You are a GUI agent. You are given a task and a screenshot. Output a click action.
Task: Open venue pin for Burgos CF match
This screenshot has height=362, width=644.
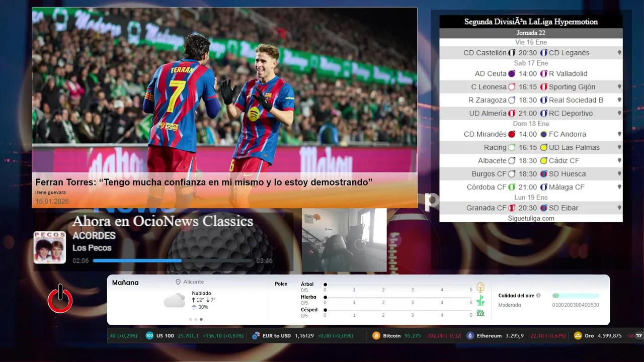pyautogui.click(x=619, y=174)
